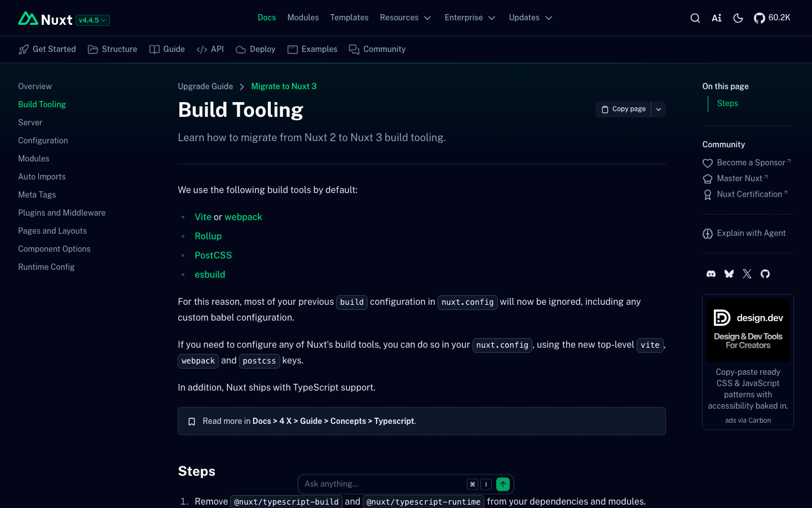Go to Get Started tab

click(47, 49)
